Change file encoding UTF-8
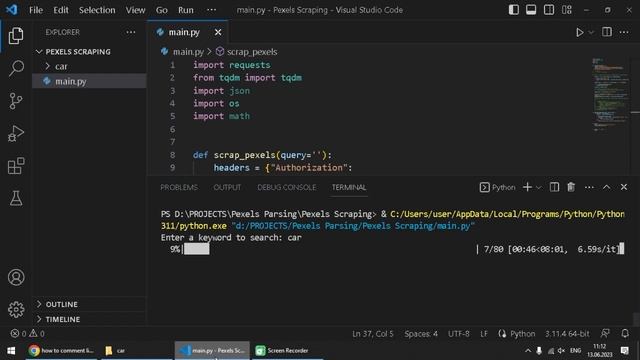This screenshot has width=640, height=360. (459, 334)
